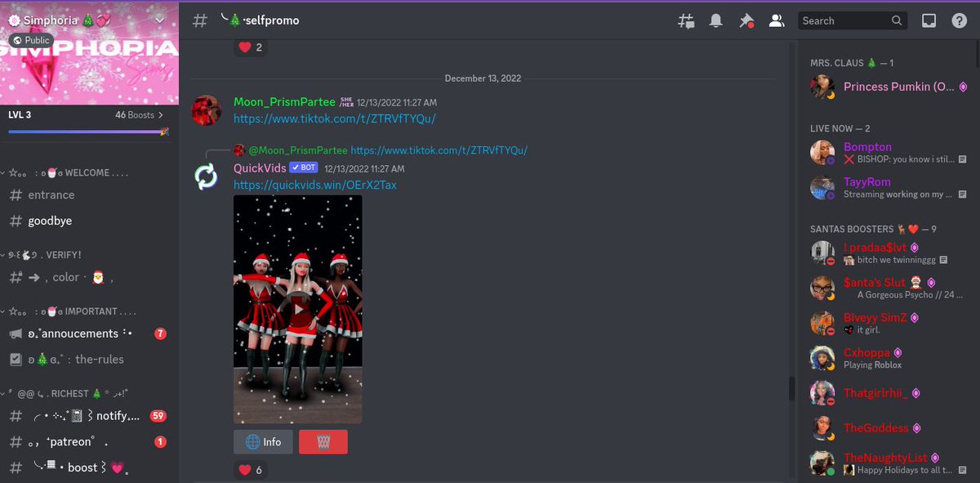Image resolution: width=980 pixels, height=483 pixels.
Task: Open the entrance channel
Action: (x=90, y=195)
